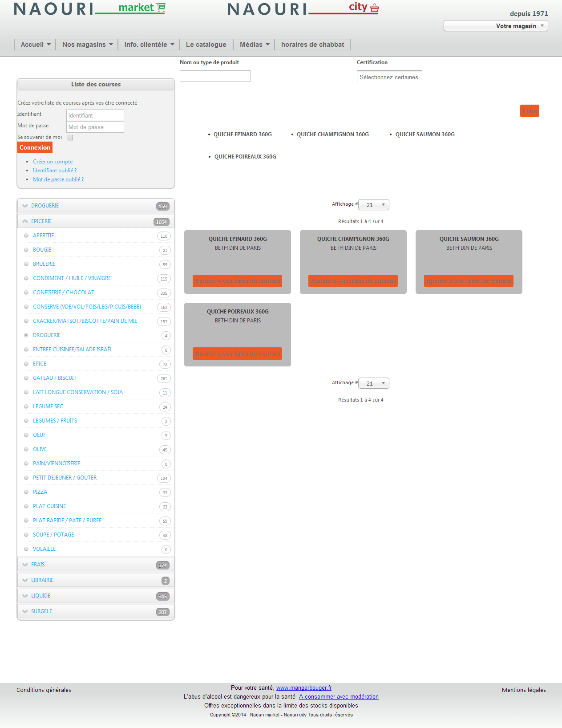Select the BRULERIE radio button

pyautogui.click(x=26, y=264)
